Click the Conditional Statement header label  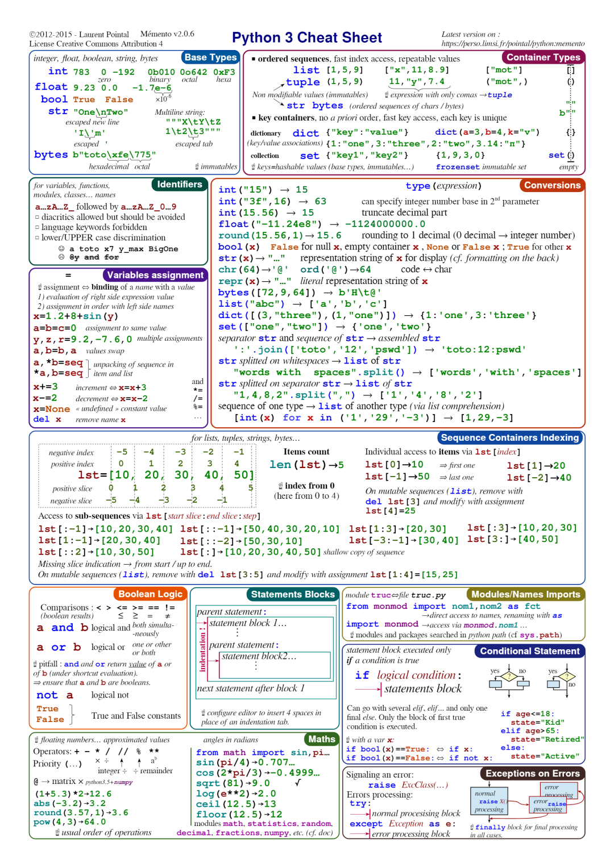[x=530, y=651]
